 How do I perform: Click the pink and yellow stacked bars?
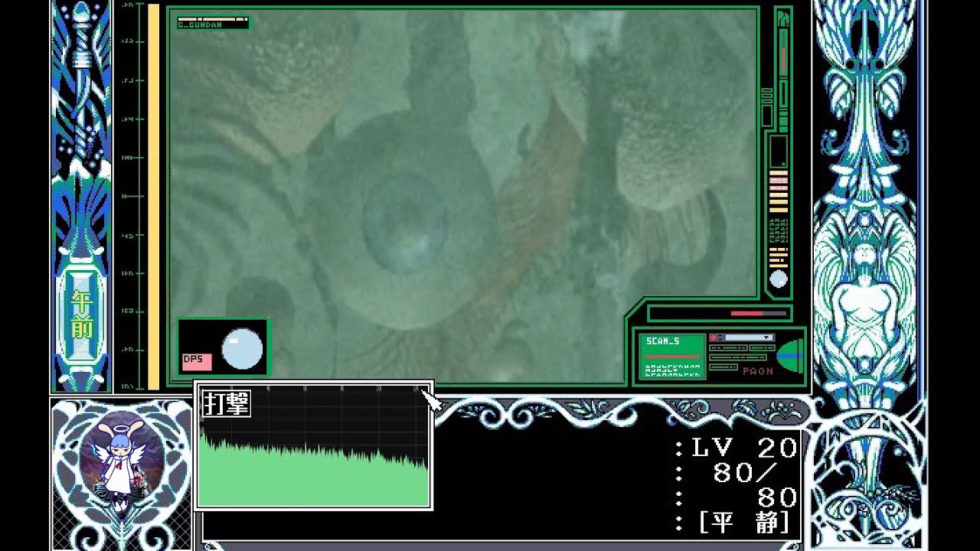tap(779, 191)
